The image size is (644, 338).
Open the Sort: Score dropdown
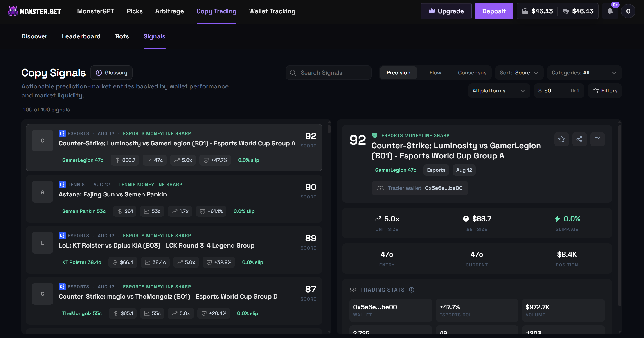(519, 73)
